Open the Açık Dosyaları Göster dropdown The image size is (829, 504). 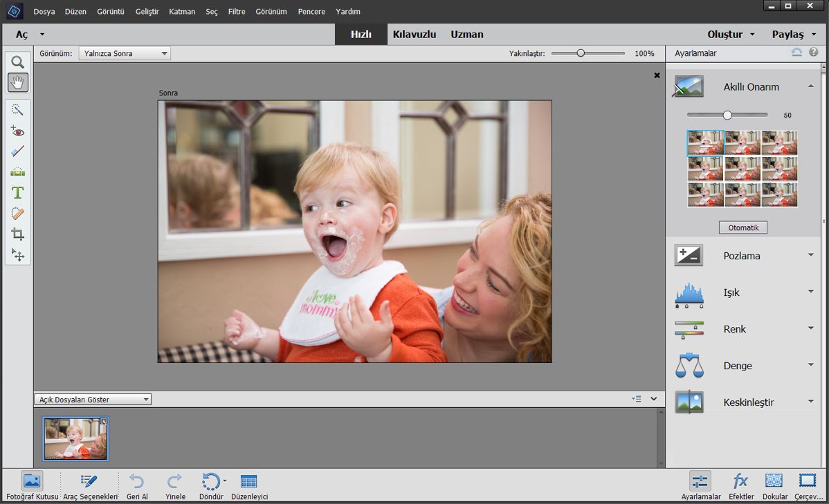93,399
